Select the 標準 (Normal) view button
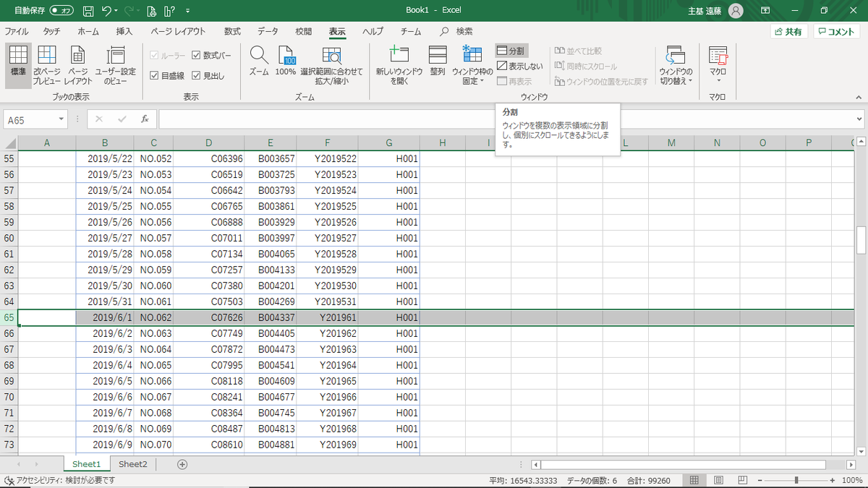The height and width of the screenshot is (488, 868). [18, 65]
